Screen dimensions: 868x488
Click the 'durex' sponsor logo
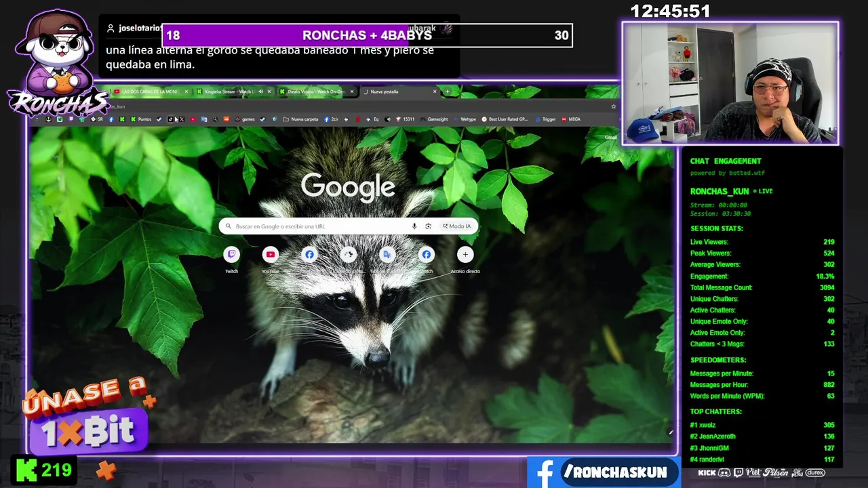tap(815, 472)
